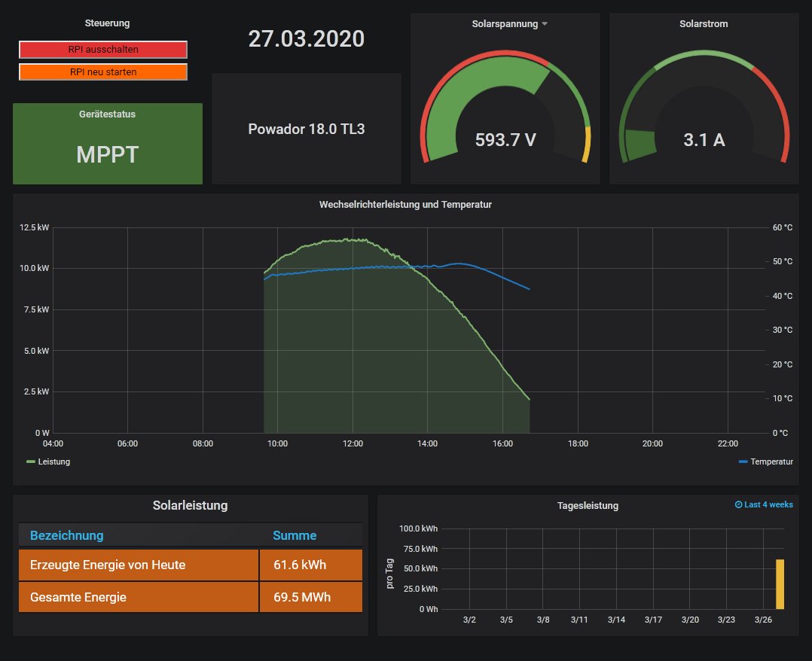This screenshot has width=812, height=661.
Task: Click the blue Temperatur legend color line
Action: (x=743, y=461)
